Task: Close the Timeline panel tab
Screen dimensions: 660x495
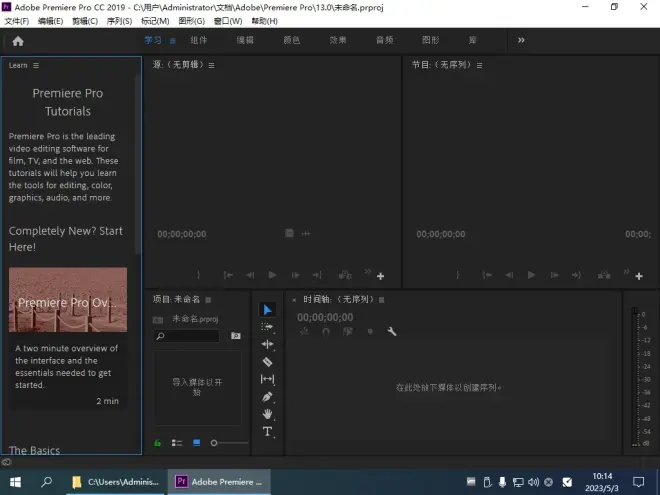Action: pyautogui.click(x=294, y=300)
